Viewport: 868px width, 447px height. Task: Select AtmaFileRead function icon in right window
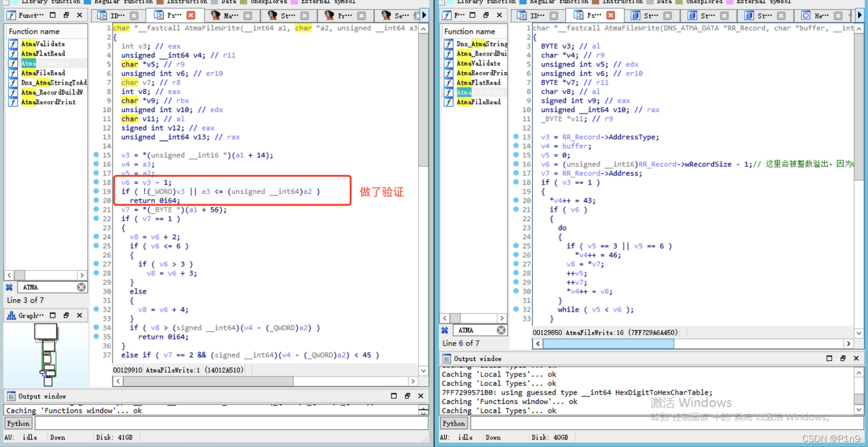pyautogui.click(x=449, y=102)
